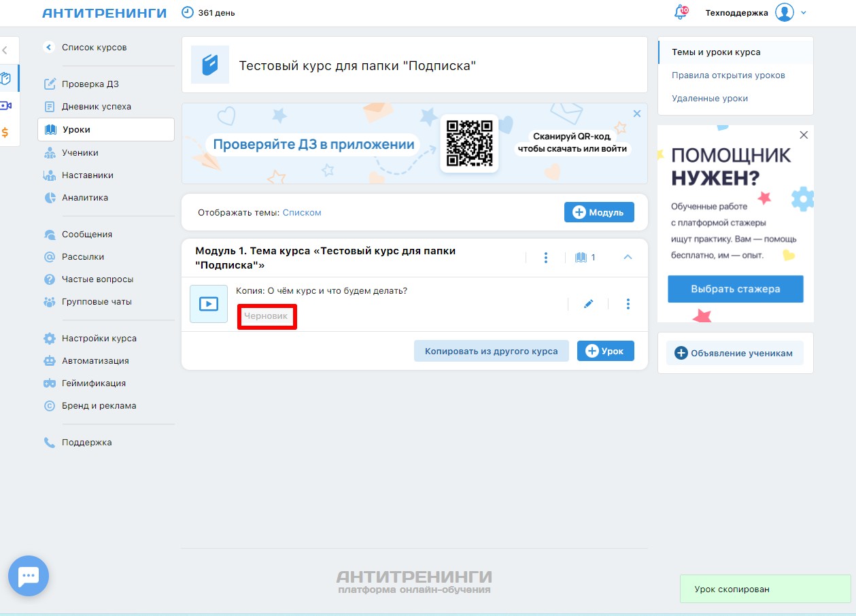The height and width of the screenshot is (616, 856).
Task: Click the video camera icon in left strip
Action: pyautogui.click(x=6, y=105)
